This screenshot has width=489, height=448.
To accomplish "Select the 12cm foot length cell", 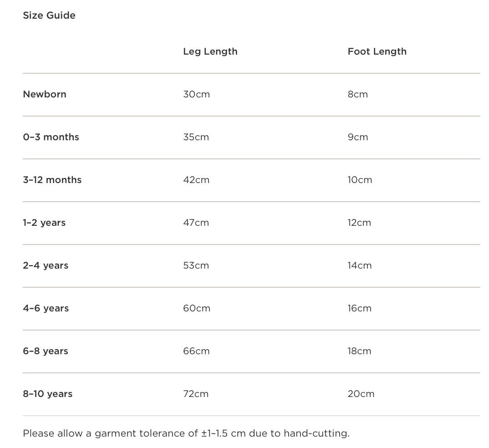I will coord(359,223).
